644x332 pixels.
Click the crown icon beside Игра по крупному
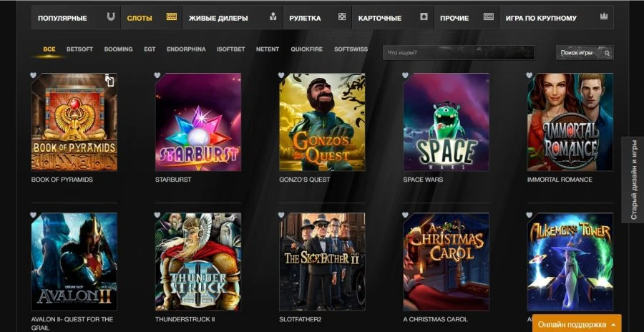(604, 17)
